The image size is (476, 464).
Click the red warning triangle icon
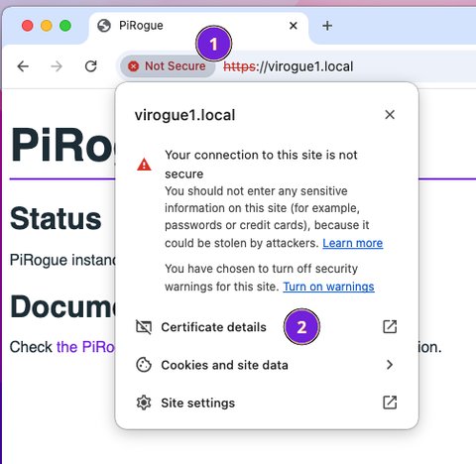coord(144,165)
